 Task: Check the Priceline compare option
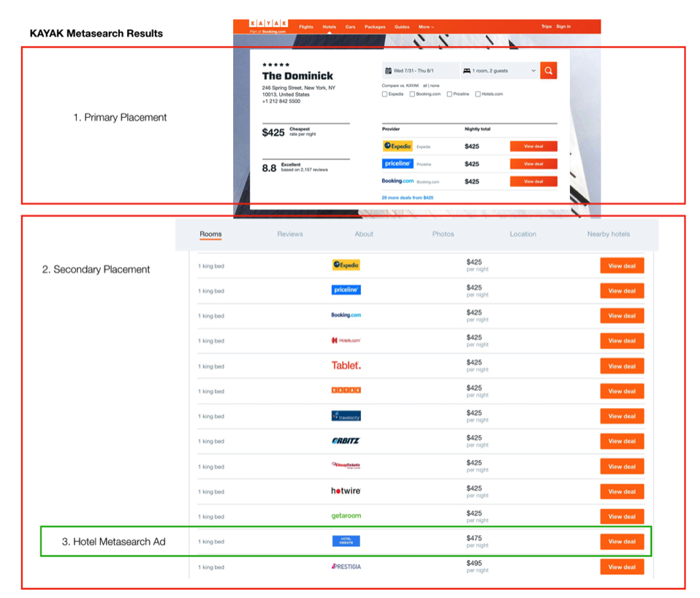[x=449, y=94]
